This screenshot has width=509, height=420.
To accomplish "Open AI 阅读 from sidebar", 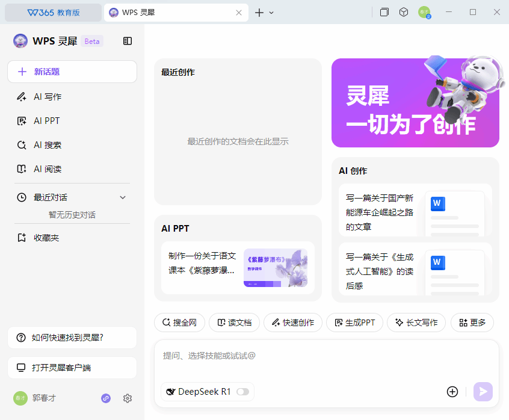I will 48,169.
